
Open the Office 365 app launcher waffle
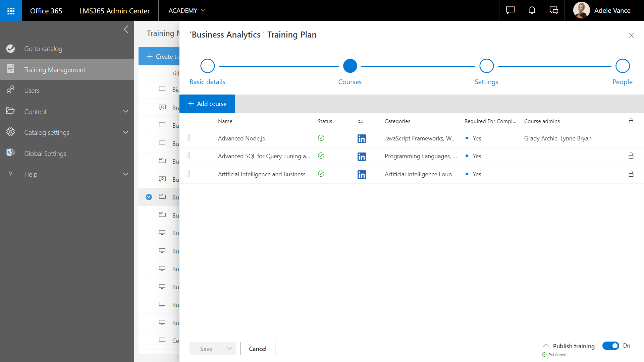pyautogui.click(x=11, y=11)
